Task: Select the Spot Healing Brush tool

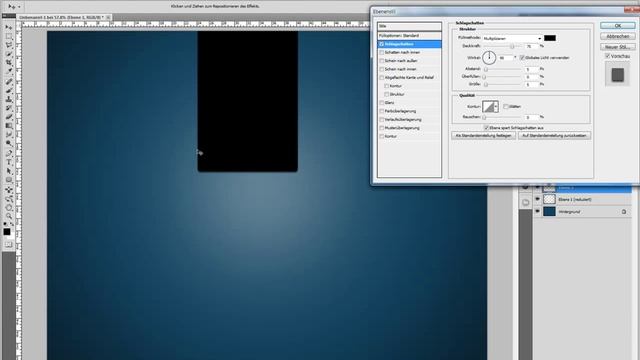Action: [x=9, y=82]
